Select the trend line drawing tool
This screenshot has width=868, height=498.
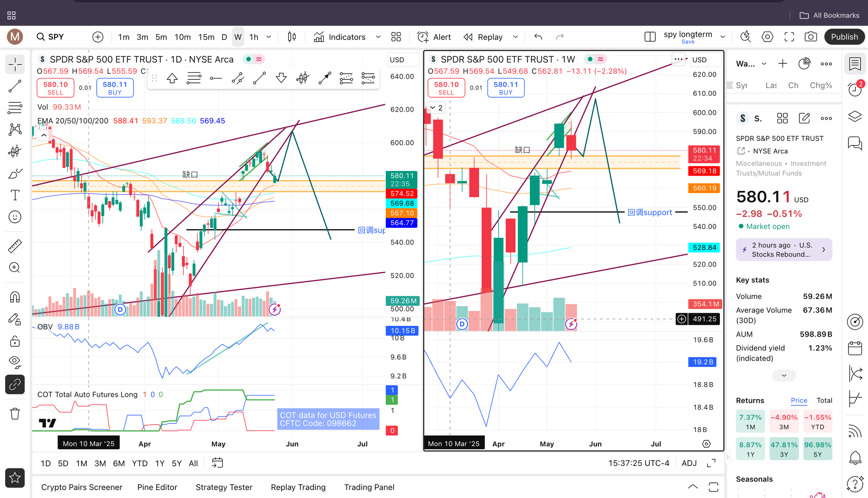click(15, 86)
